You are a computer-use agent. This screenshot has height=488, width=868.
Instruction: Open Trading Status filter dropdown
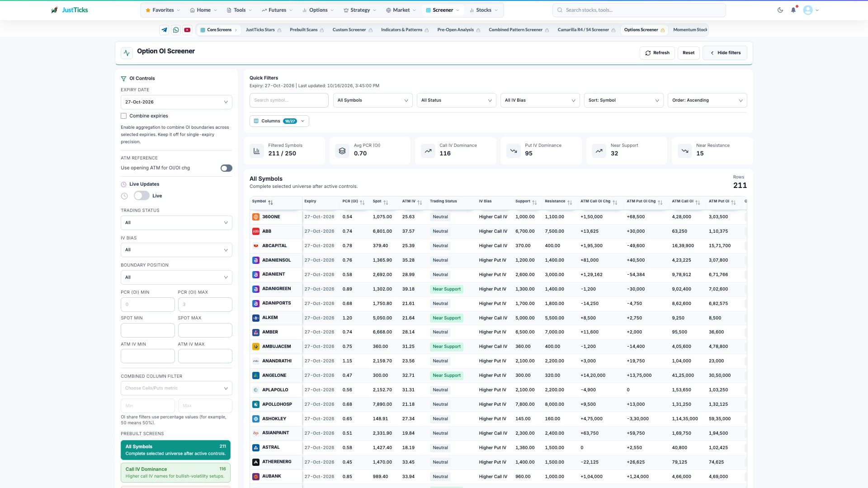(x=176, y=223)
